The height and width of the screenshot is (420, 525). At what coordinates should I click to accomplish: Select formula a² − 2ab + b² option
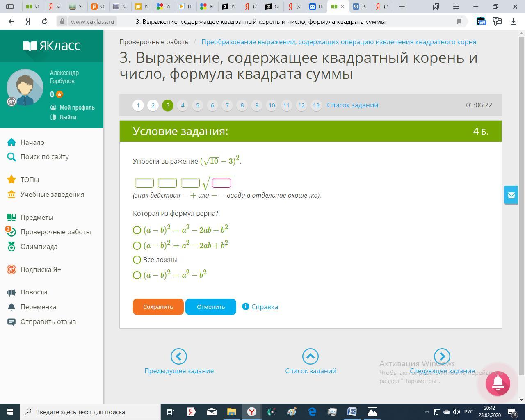[137, 246]
